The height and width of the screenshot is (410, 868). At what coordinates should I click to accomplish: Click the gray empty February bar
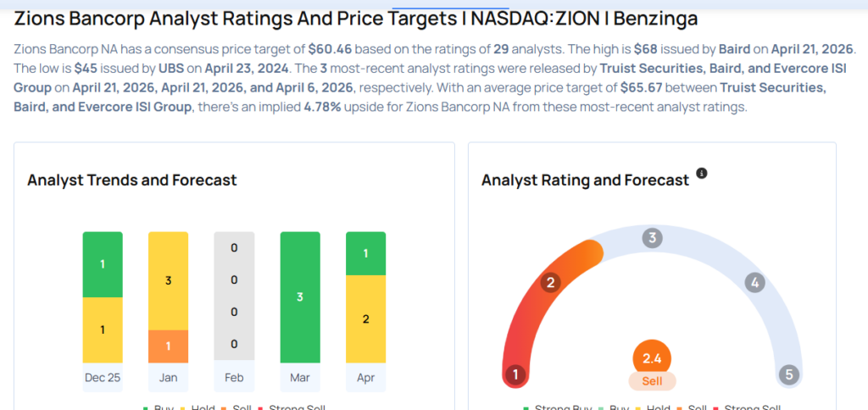click(x=234, y=296)
